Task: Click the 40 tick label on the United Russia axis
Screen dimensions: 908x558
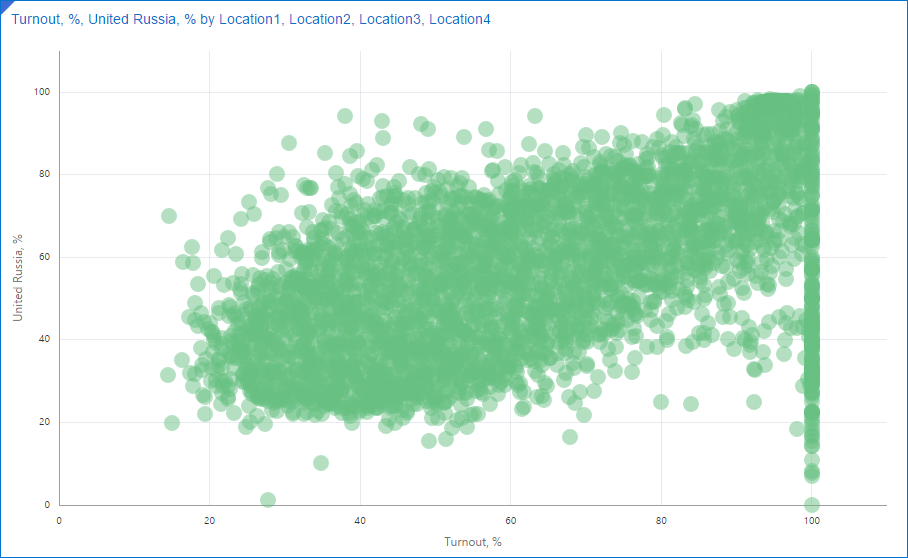Action: coord(45,339)
